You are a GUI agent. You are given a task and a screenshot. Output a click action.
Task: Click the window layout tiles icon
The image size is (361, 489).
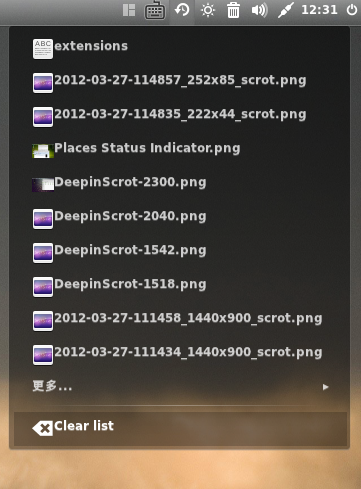tap(129, 10)
